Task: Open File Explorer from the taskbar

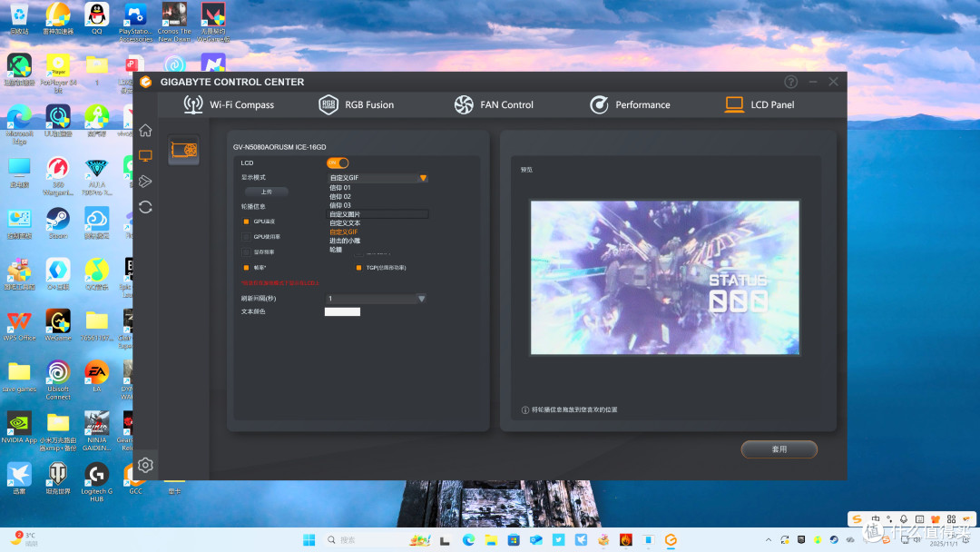Action: pos(491,540)
